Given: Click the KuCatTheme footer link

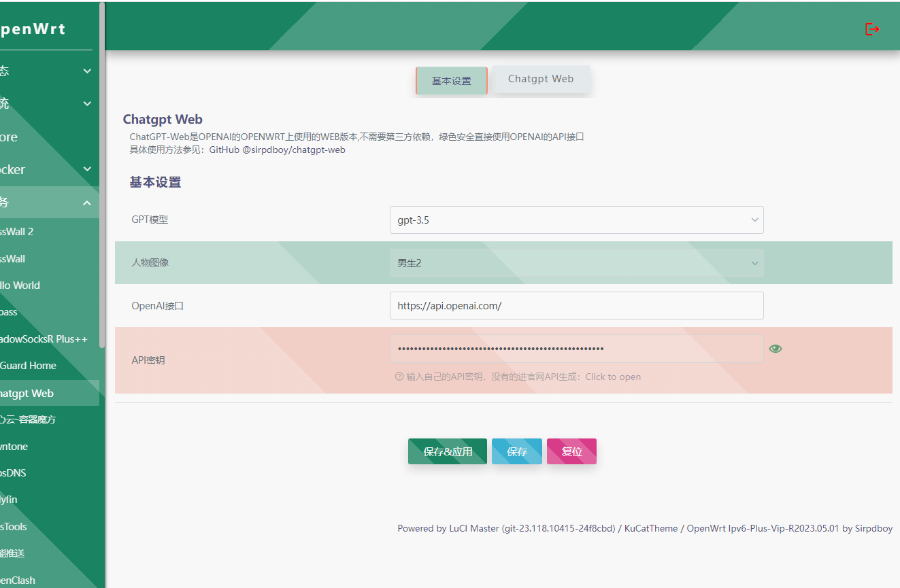Looking at the screenshot, I should (651, 529).
